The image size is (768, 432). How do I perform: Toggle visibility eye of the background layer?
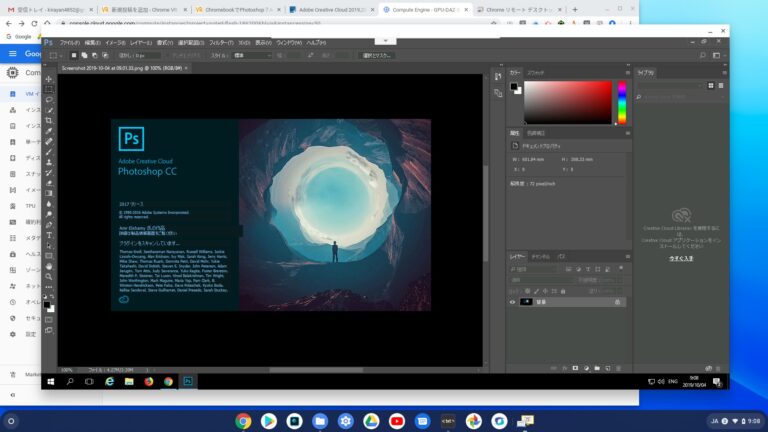pos(512,302)
